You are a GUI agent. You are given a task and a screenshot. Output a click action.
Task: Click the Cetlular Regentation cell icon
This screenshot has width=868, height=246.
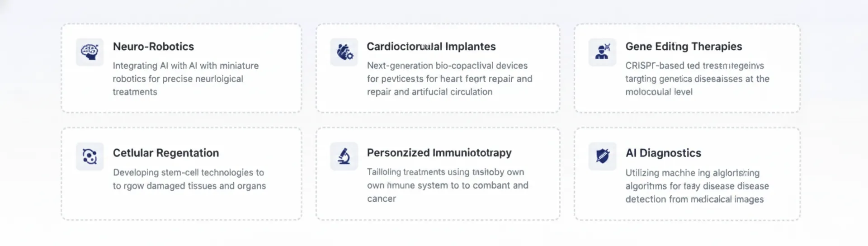(x=90, y=156)
